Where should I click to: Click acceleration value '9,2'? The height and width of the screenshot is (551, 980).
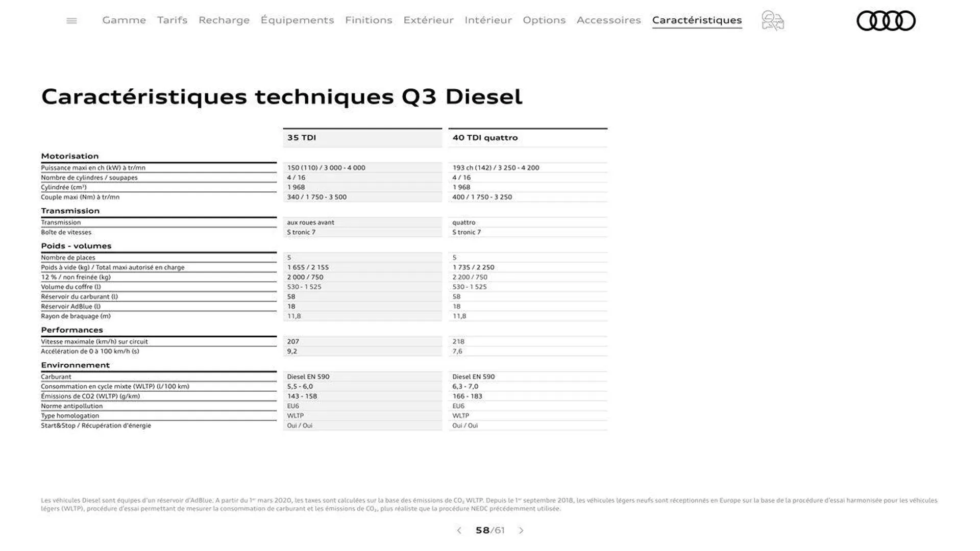tap(292, 352)
